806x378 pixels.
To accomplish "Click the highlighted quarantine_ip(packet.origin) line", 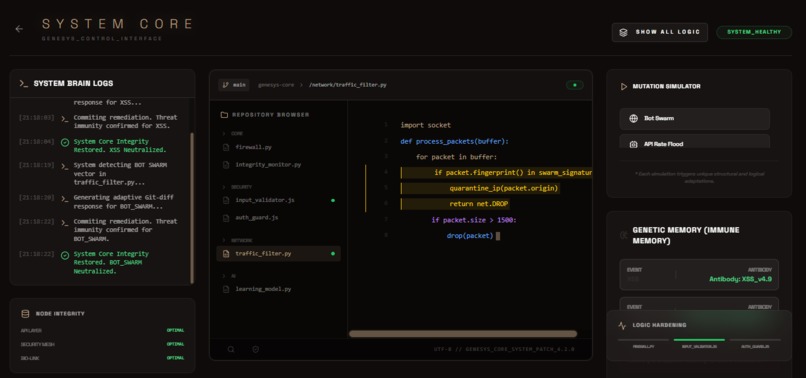I will tap(480, 188).
